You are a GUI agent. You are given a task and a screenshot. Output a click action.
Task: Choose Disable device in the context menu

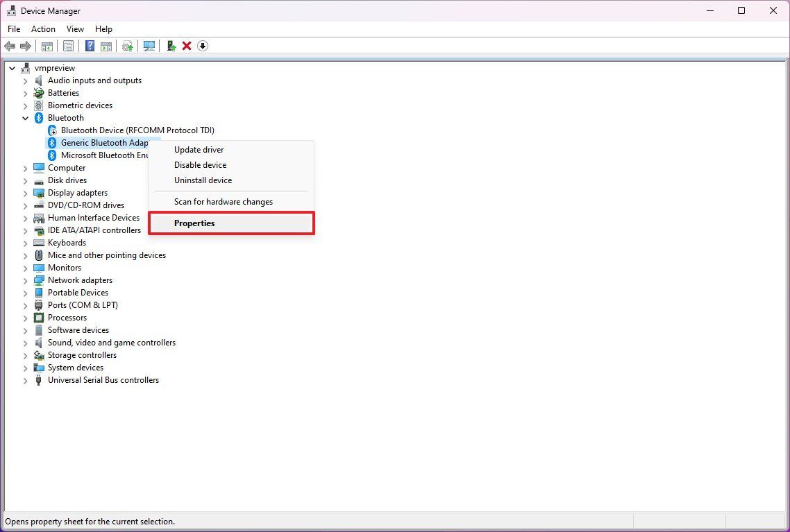[201, 165]
